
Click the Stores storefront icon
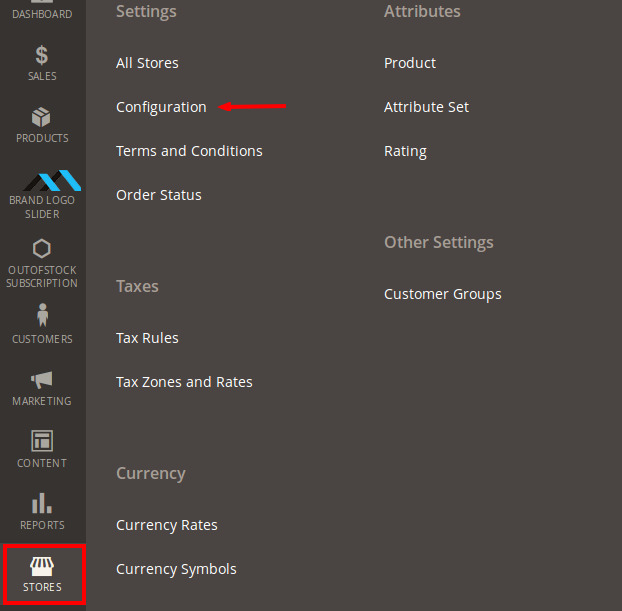coord(42,567)
